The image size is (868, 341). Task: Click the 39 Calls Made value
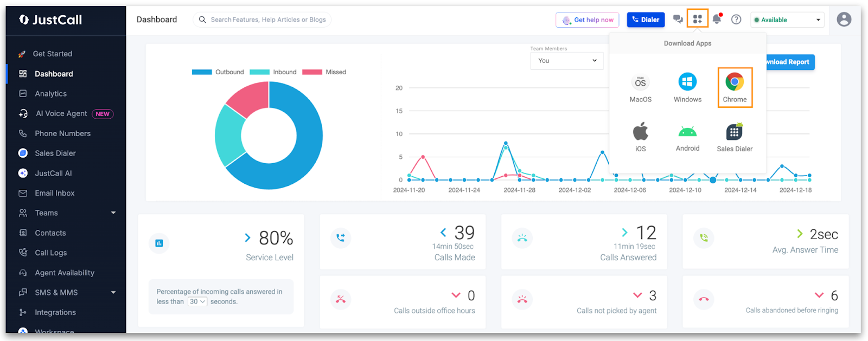464,233
